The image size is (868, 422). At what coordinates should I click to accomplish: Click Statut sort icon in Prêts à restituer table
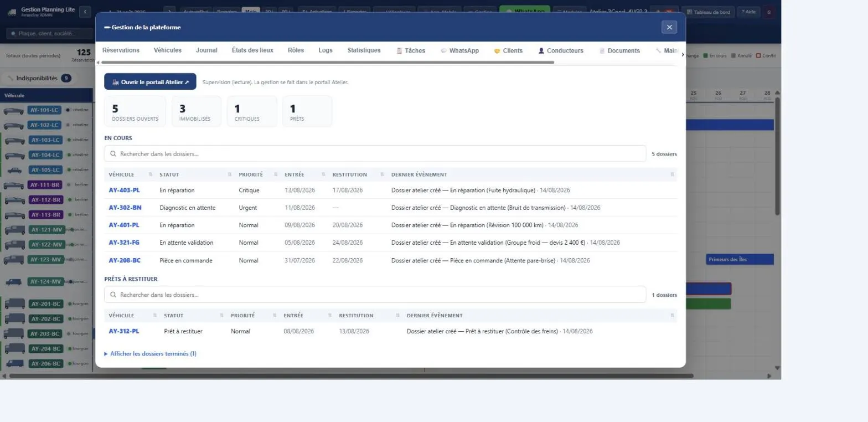pos(222,315)
